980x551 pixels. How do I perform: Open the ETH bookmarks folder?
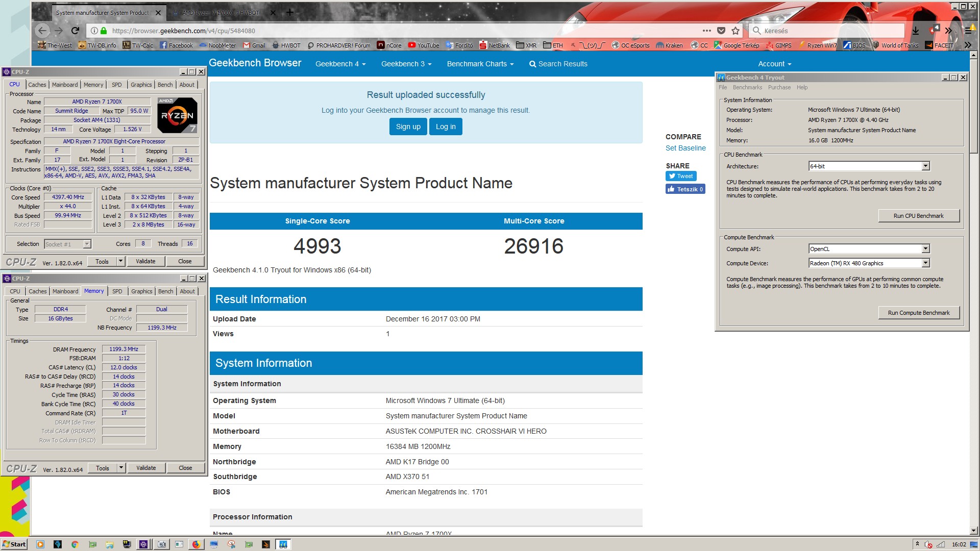coord(553,45)
